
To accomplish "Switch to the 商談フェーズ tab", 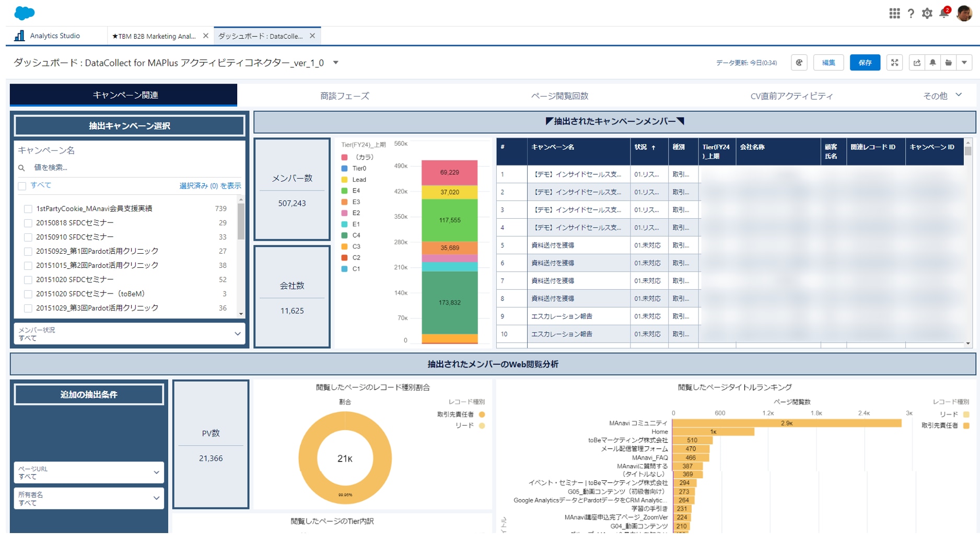I will pos(344,96).
